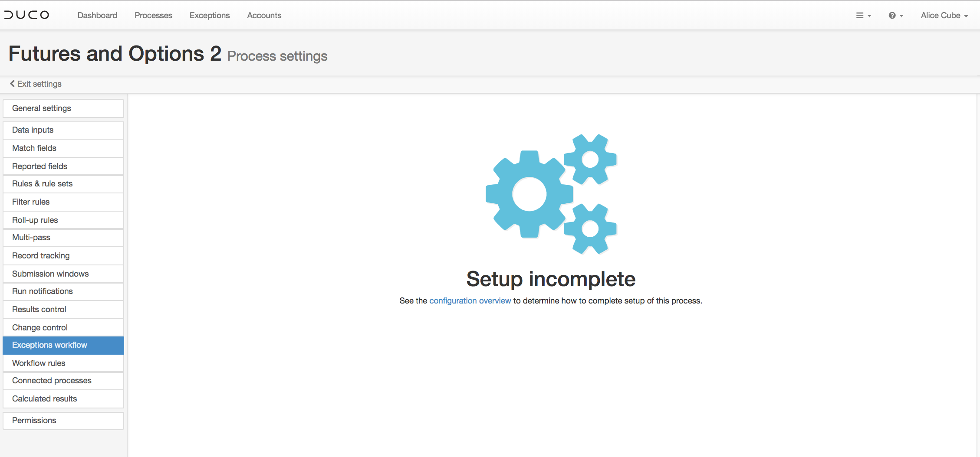Select Results control in sidebar

tap(63, 310)
